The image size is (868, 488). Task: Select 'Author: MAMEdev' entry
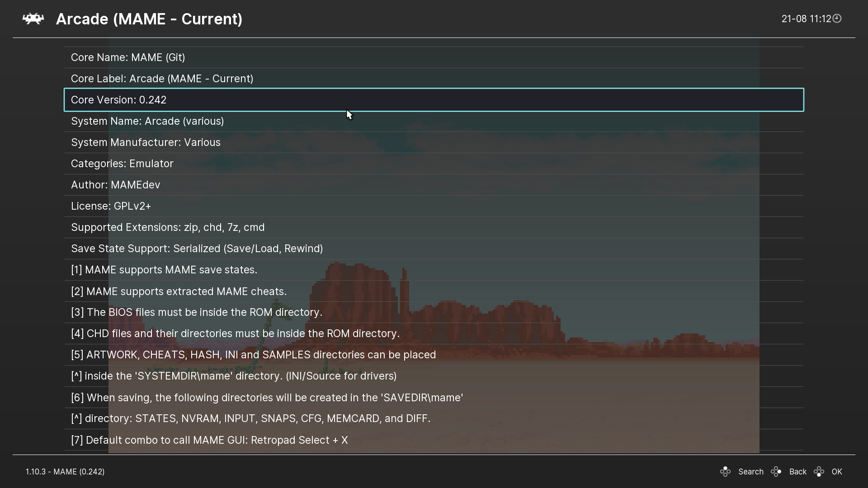pyautogui.click(x=434, y=185)
